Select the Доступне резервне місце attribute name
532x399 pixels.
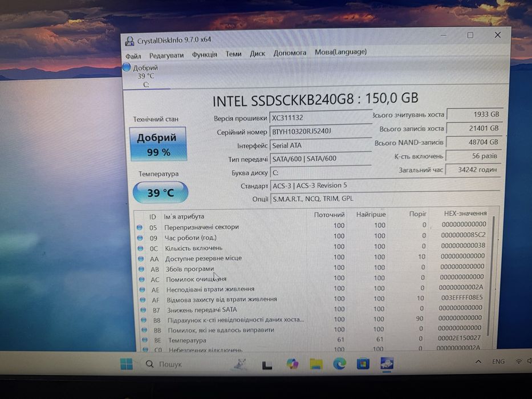point(204,258)
